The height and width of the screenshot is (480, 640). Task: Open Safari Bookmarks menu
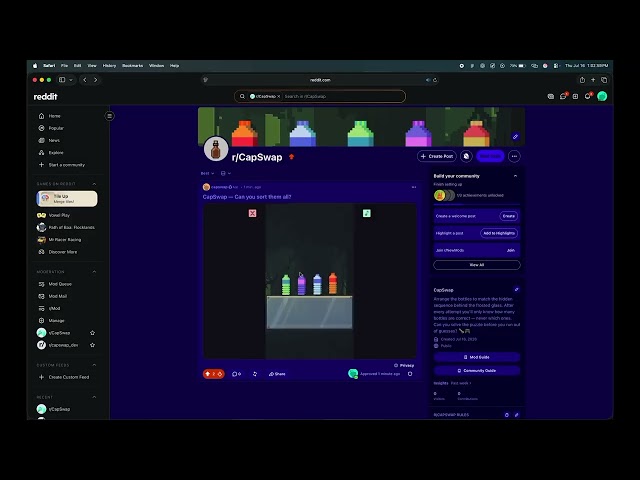[x=132, y=66]
